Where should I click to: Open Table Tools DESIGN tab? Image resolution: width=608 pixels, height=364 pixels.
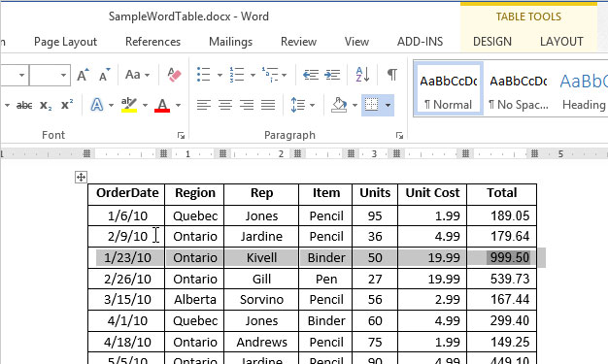[x=492, y=42]
